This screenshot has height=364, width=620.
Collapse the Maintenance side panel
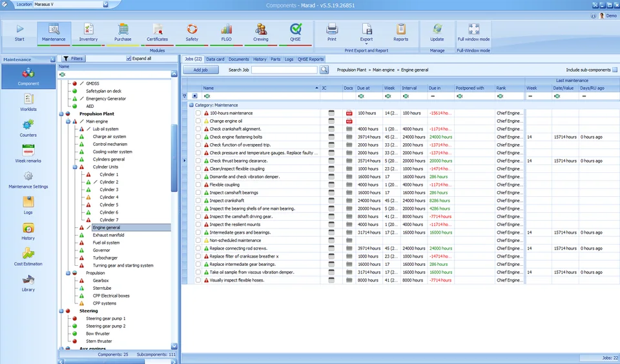[52, 59]
